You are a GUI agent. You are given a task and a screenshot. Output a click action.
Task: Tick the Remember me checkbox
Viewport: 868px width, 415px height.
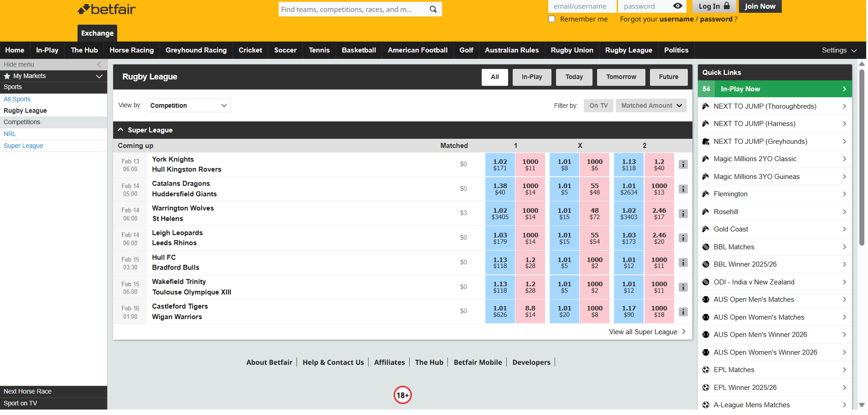(x=552, y=19)
